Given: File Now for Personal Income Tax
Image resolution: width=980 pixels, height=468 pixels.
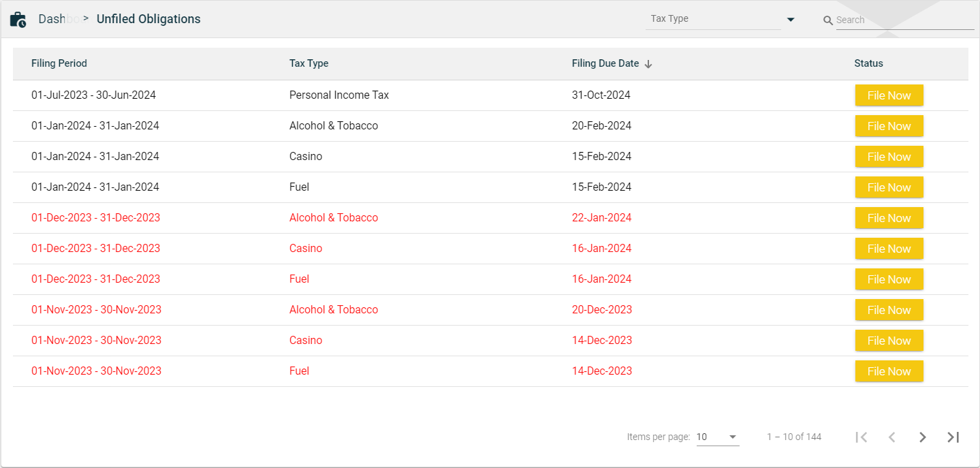Looking at the screenshot, I should [x=889, y=95].
